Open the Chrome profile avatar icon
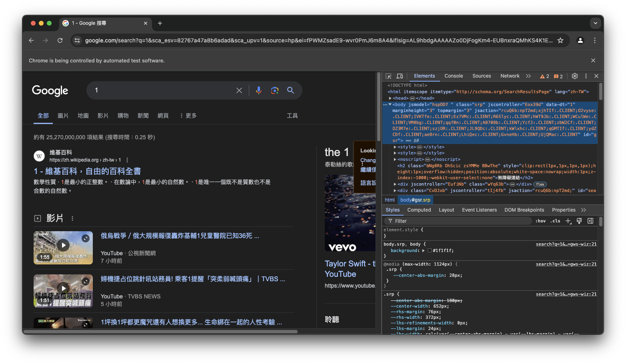The height and width of the screenshot is (364, 626). coord(580,40)
